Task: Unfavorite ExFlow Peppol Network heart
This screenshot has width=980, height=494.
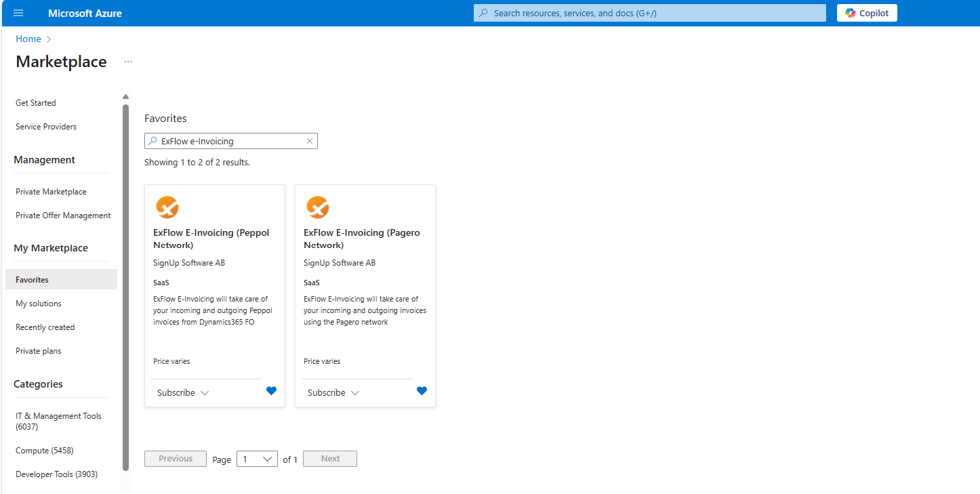Action: pyautogui.click(x=271, y=391)
